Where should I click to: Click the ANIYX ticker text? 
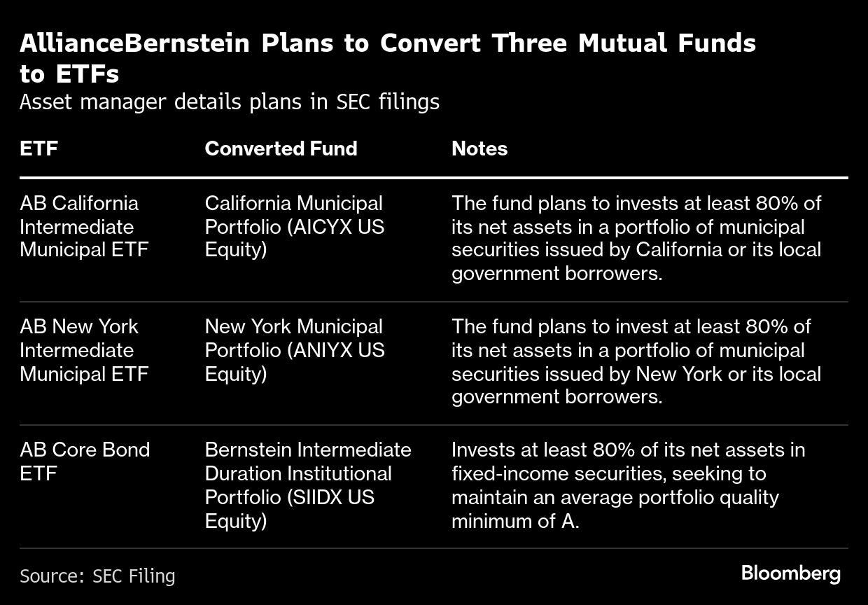(x=324, y=350)
